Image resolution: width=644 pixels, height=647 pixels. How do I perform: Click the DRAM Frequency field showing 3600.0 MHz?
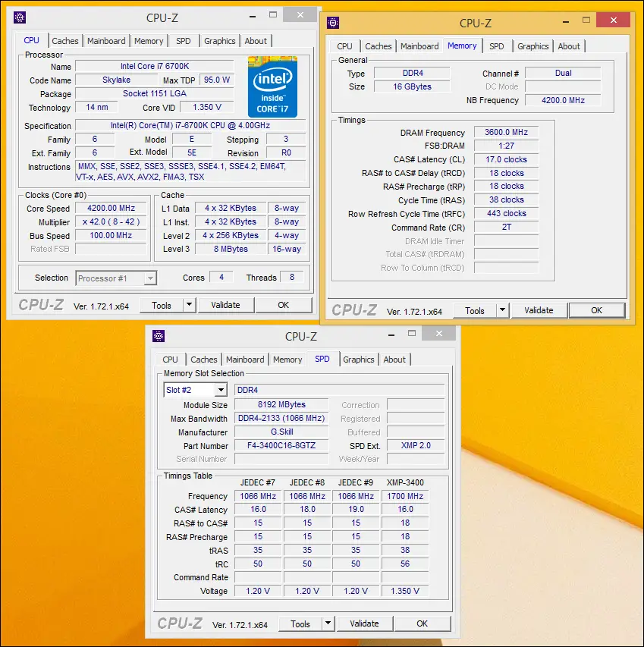tap(505, 133)
